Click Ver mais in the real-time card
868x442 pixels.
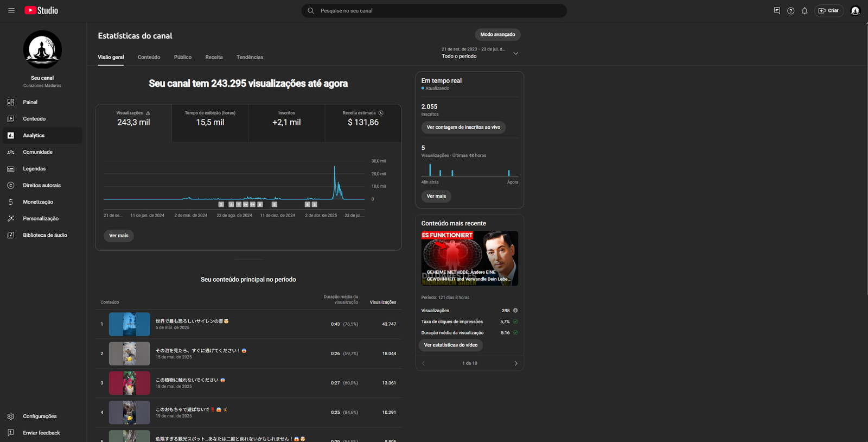click(436, 196)
